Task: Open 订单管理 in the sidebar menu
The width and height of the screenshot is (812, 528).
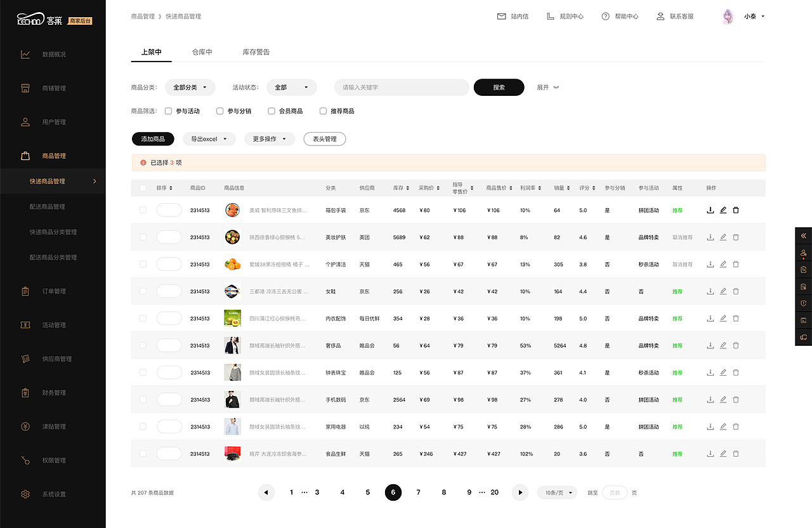Action: [x=53, y=291]
